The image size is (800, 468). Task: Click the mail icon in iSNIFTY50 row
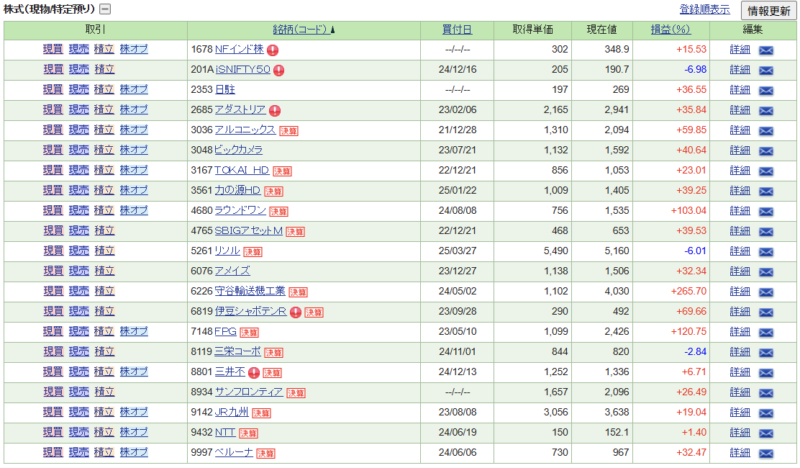coord(766,70)
